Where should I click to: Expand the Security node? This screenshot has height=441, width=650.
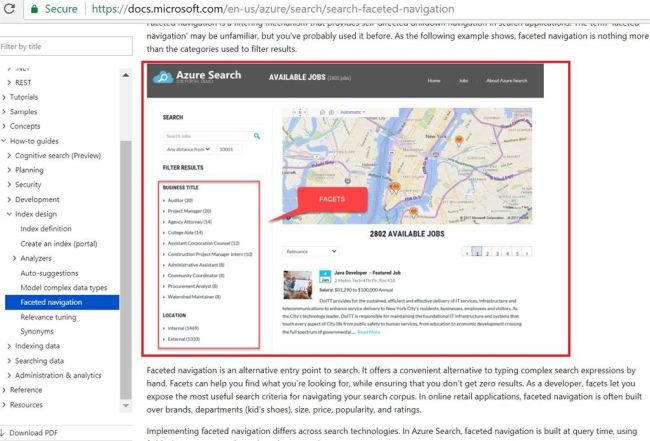pos(9,184)
